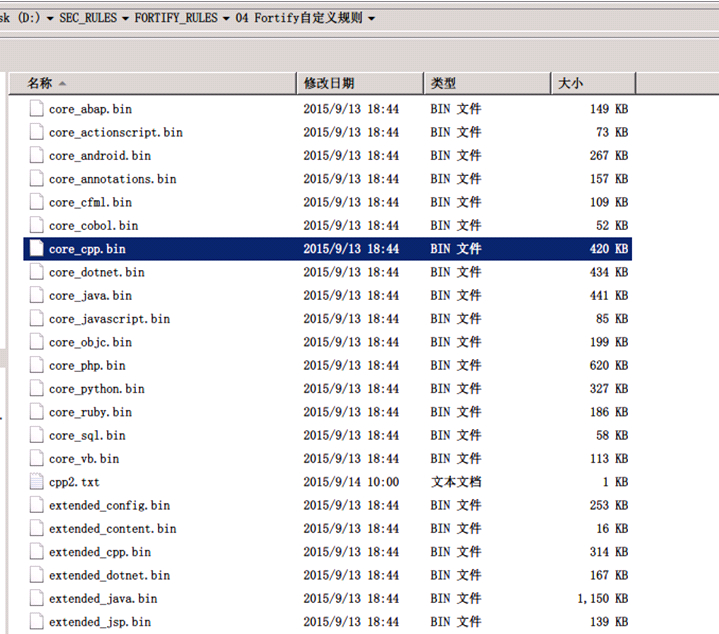Select the file name extended_content.bin
This screenshot has width=719, height=634.
click(x=112, y=529)
